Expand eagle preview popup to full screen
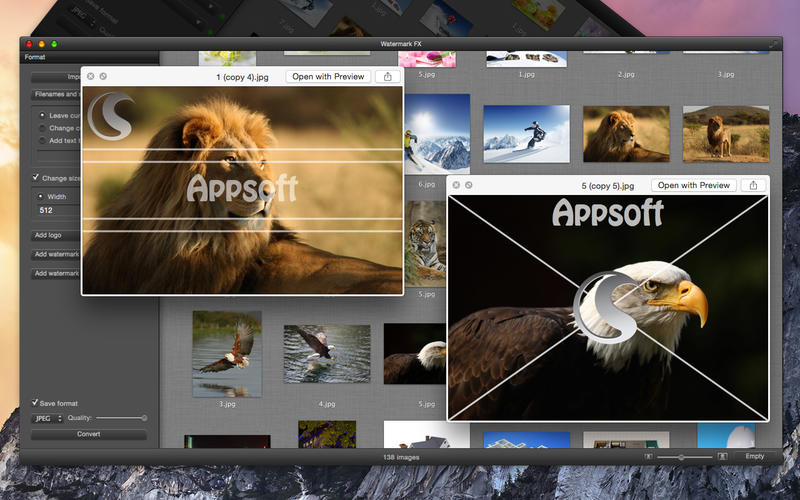This screenshot has width=800, height=500. 468,185
